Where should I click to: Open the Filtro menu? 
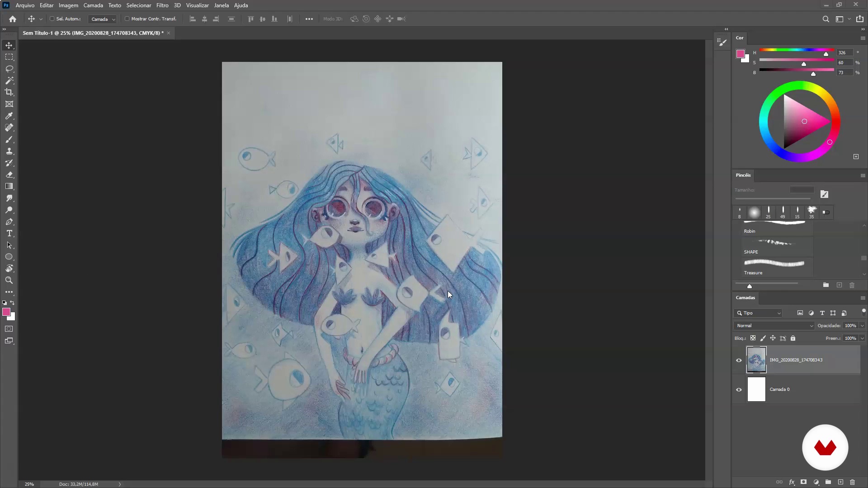click(162, 5)
